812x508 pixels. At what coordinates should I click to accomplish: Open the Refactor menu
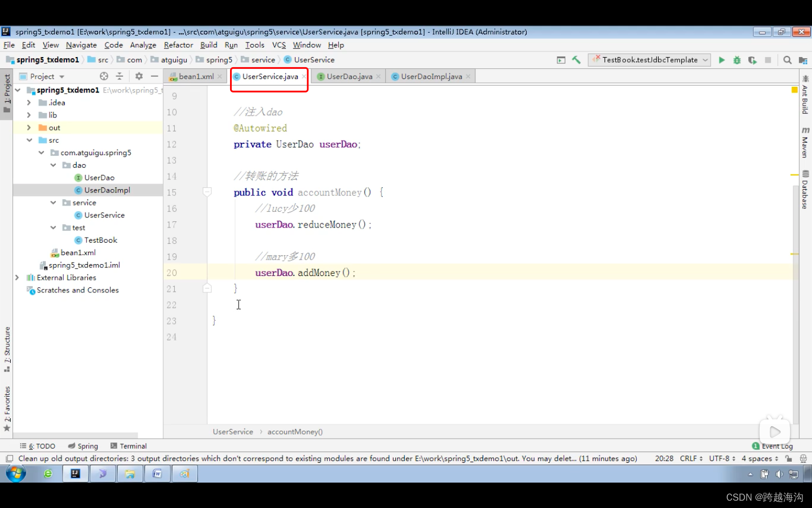[x=178, y=45]
